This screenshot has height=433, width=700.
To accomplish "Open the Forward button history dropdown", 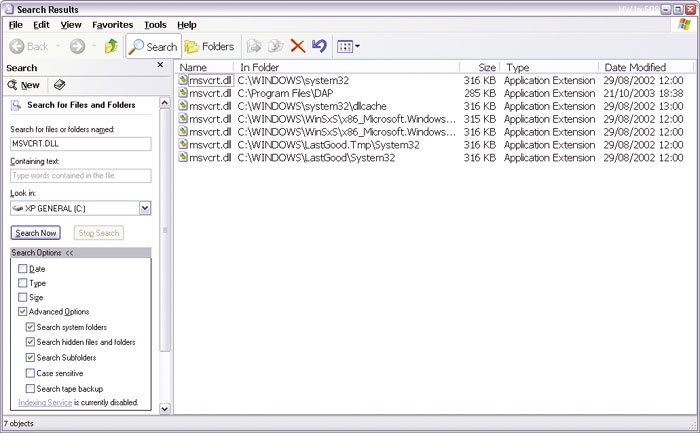I will tap(94, 46).
